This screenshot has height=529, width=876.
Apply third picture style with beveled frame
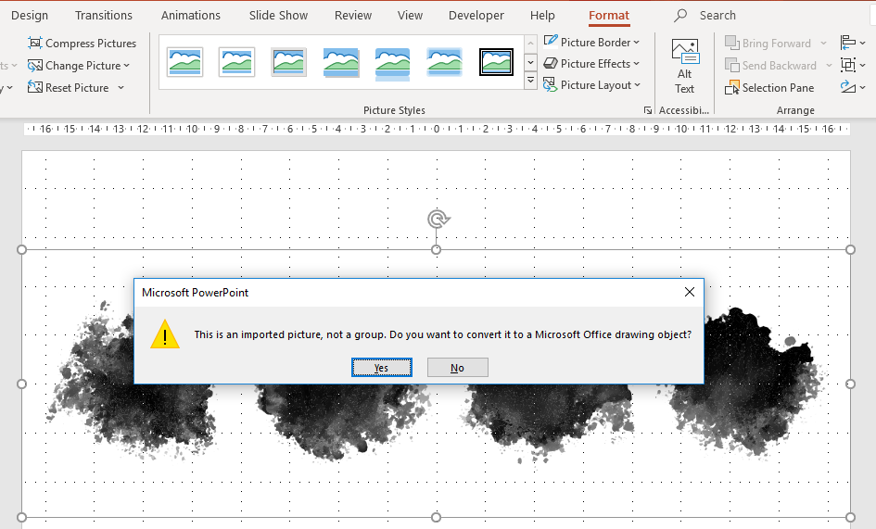[x=289, y=62]
